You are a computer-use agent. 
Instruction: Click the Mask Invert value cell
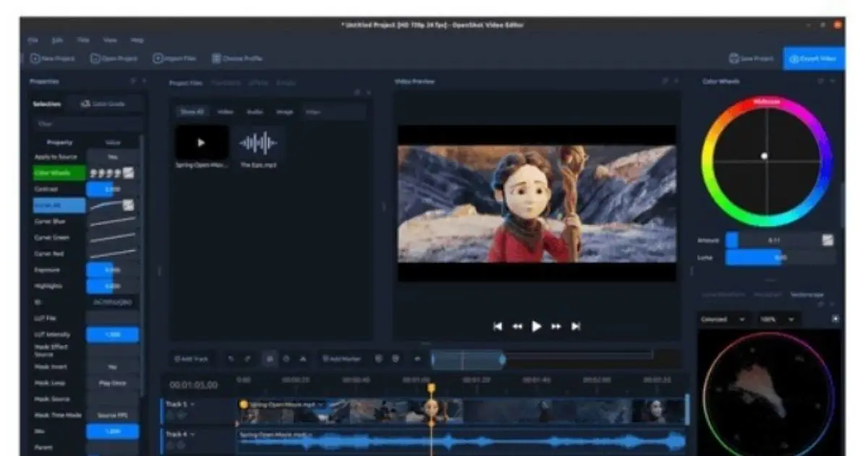[113, 367]
